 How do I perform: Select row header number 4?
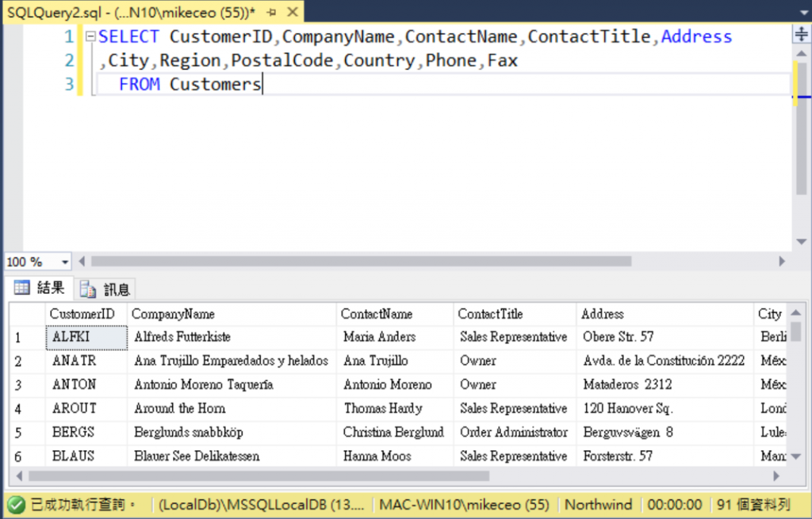point(28,410)
